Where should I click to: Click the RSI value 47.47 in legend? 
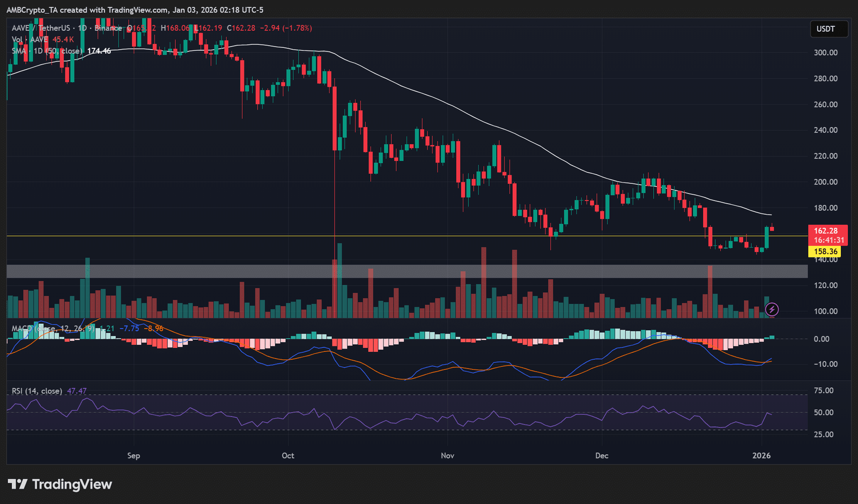[77, 391]
